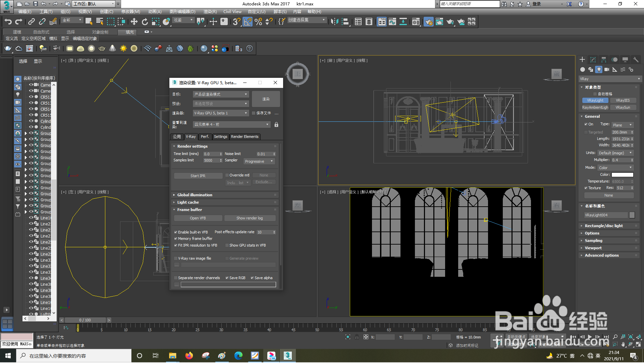This screenshot has height=363, width=644.
Task: Switch to the Settings tab
Action: [x=220, y=137]
